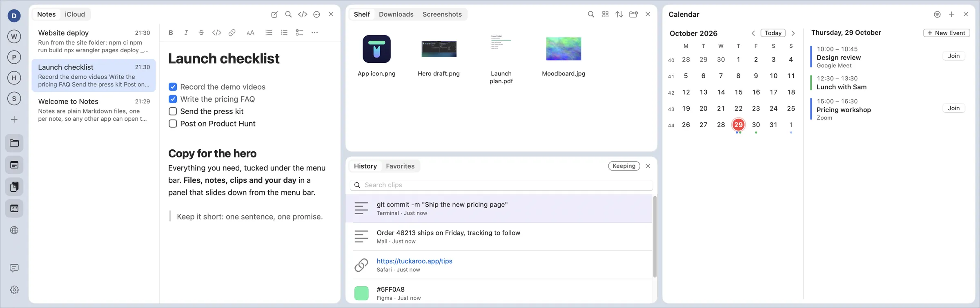Open search in the Notes panel

point(288,14)
